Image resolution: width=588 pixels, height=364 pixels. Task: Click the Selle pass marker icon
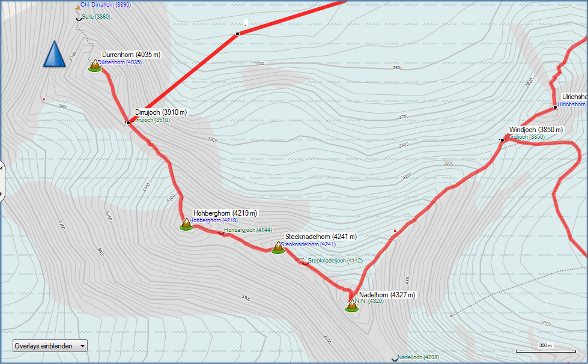[79, 19]
